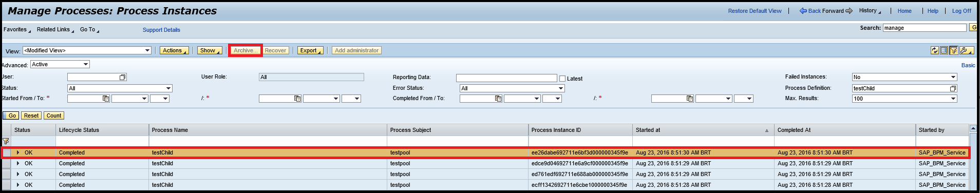Viewport: 980px width, 193px height.
Task: Open the History menu
Action: pyautogui.click(x=870, y=11)
